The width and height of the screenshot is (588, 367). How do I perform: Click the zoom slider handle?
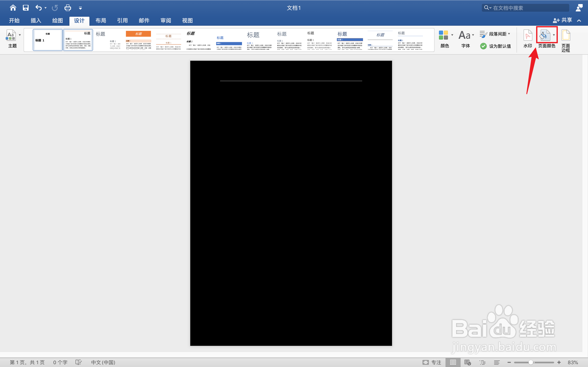pos(531,362)
